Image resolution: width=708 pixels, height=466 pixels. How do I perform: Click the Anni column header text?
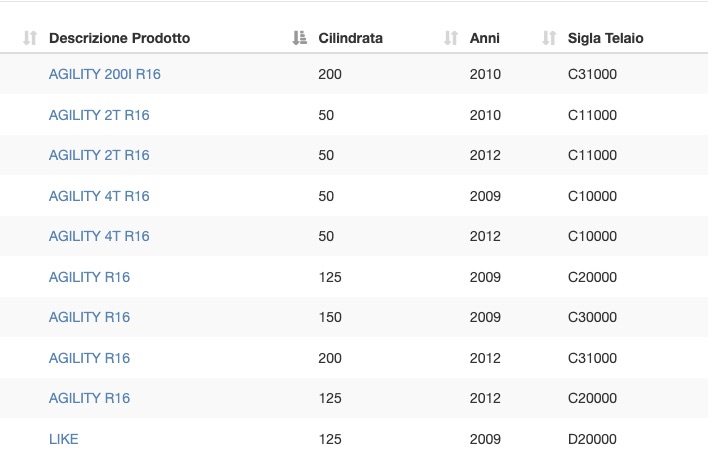click(484, 38)
